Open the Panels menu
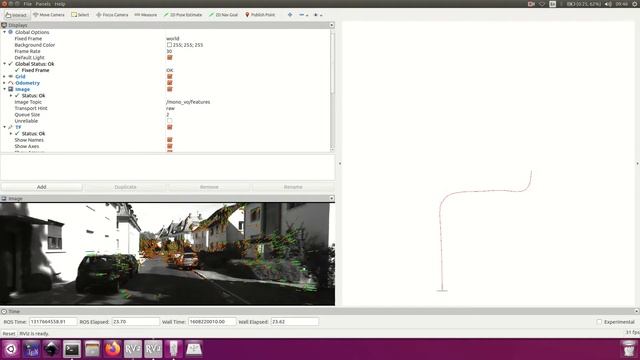The image size is (640, 360). pyautogui.click(x=43, y=4)
